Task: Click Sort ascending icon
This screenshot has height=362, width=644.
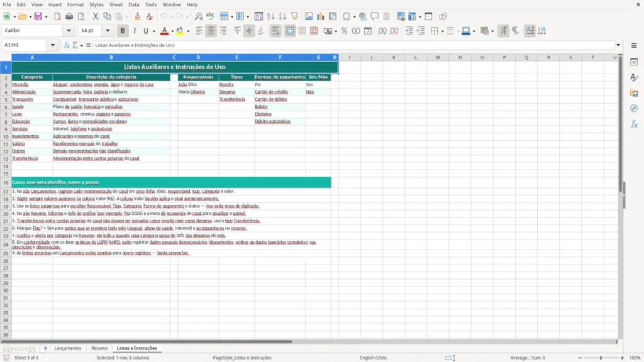Action: click(x=270, y=16)
